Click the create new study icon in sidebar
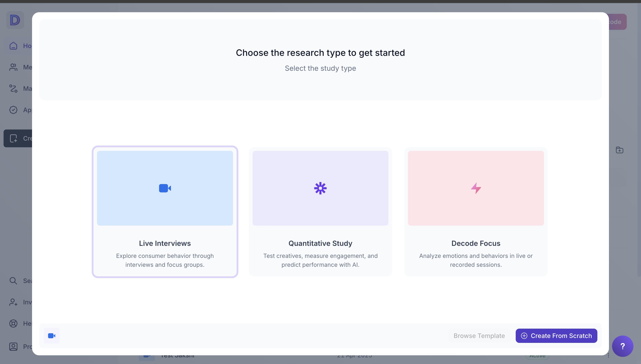The height and width of the screenshot is (364, 641). click(13, 138)
